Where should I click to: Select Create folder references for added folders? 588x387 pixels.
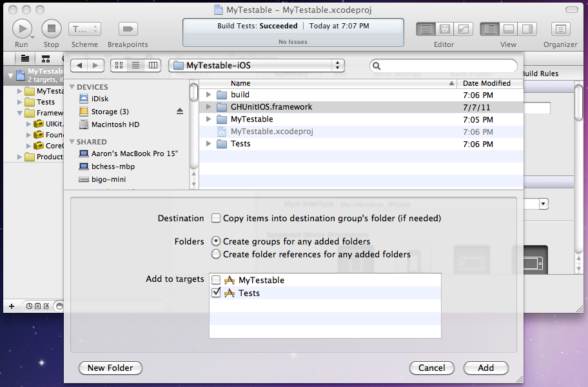point(215,254)
